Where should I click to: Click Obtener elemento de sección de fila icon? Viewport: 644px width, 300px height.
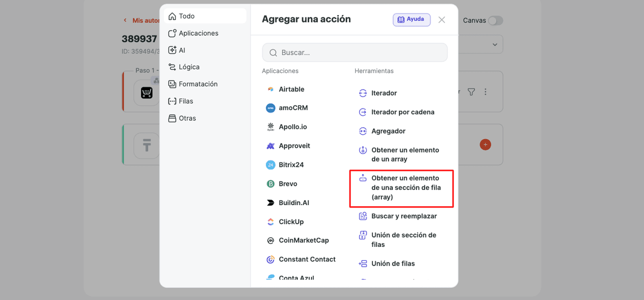363,178
